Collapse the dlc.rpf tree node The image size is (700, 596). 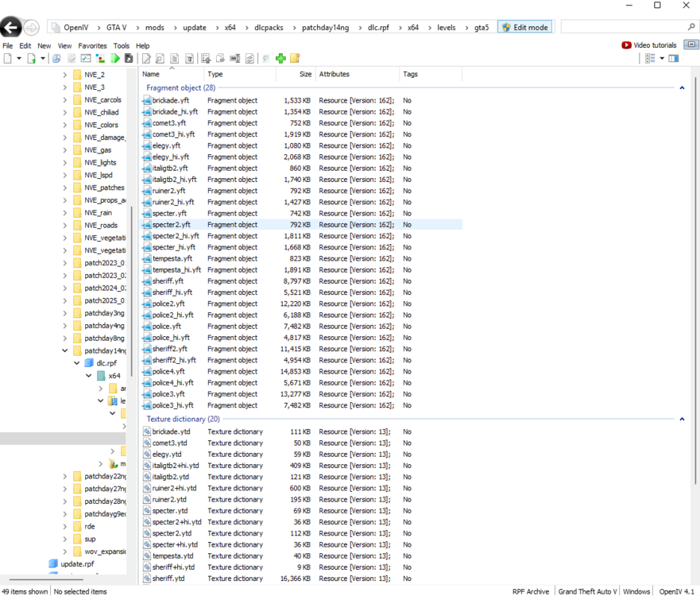click(76, 362)
